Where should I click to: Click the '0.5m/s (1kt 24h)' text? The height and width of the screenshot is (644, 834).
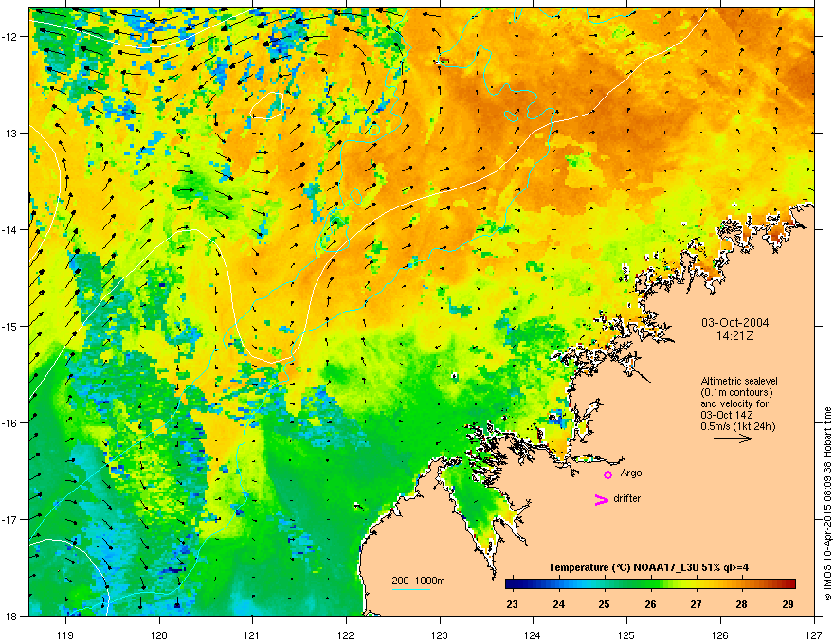tap(738, 426)
